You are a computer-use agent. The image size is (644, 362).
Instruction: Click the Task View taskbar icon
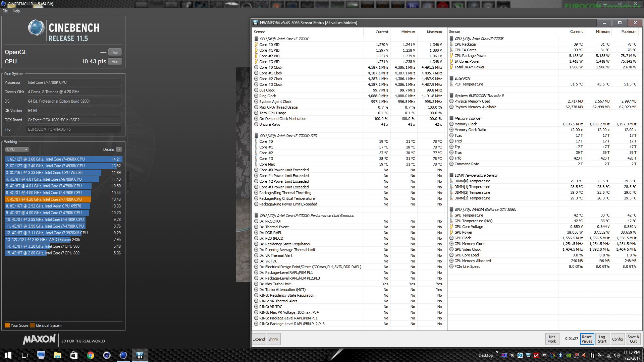pos(24,355)
